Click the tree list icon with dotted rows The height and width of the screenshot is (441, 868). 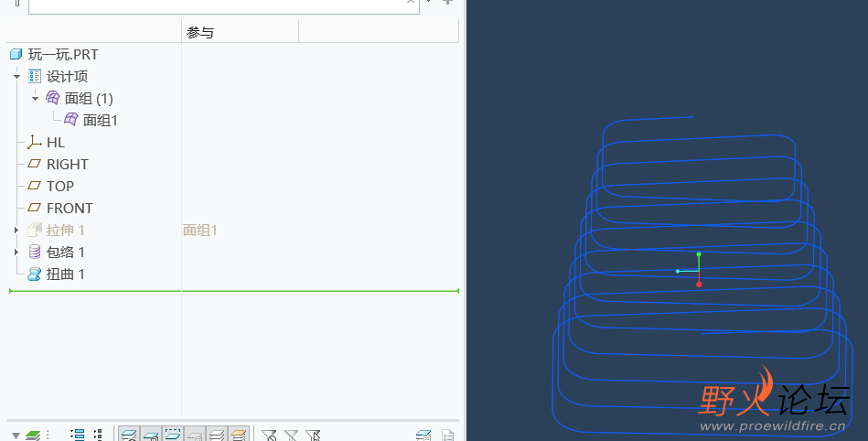(98, 435)
